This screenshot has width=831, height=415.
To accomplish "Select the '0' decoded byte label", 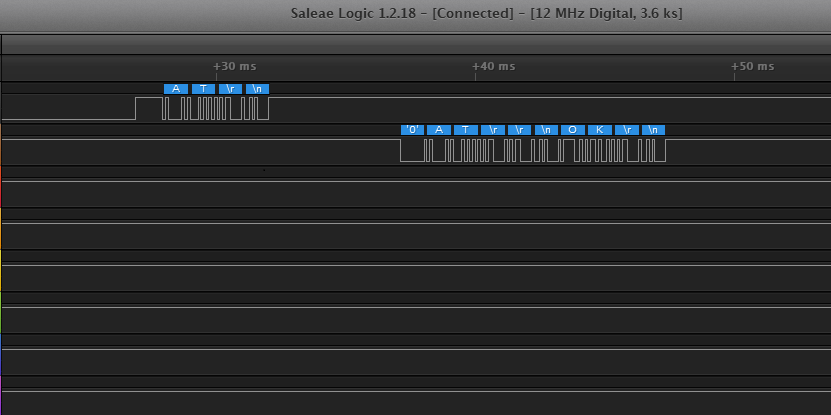I will coord(412,130).
